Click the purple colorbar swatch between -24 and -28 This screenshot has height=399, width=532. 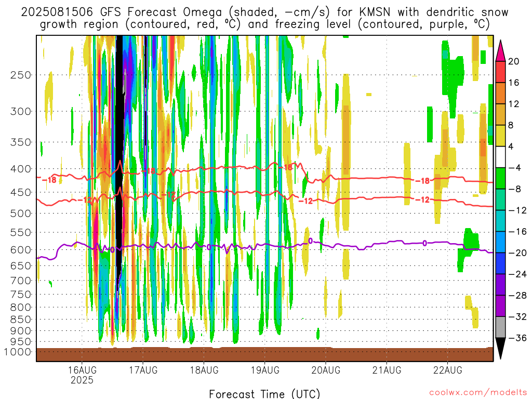point(500,284)
